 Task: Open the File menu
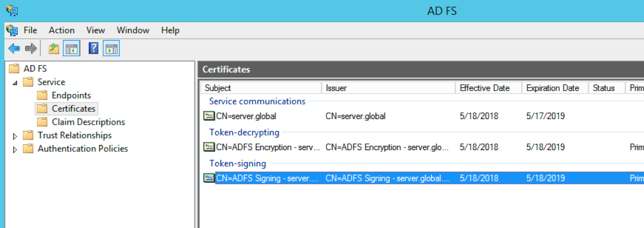[30, 30]
